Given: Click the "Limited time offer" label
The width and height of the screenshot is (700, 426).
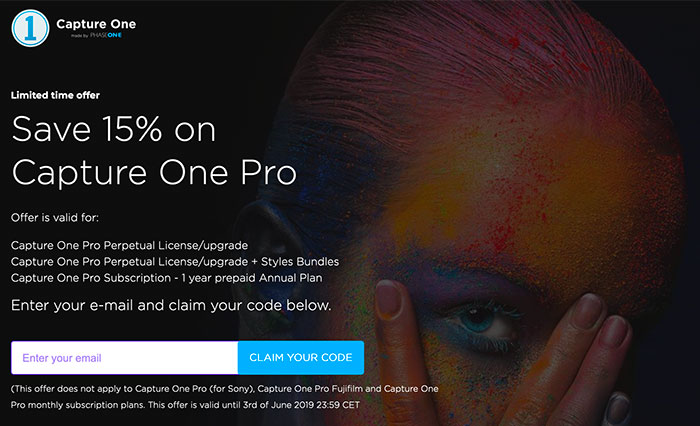Looking at the screenshot, I should pos(55,95).
